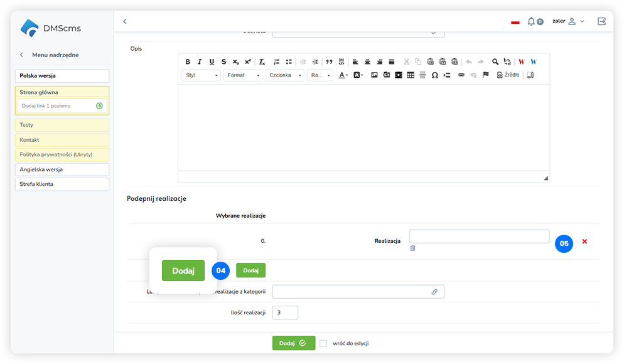Click the Ilość realizacji number field
The width and height of the screenshot is (624, 364).
tap(285, 313)
